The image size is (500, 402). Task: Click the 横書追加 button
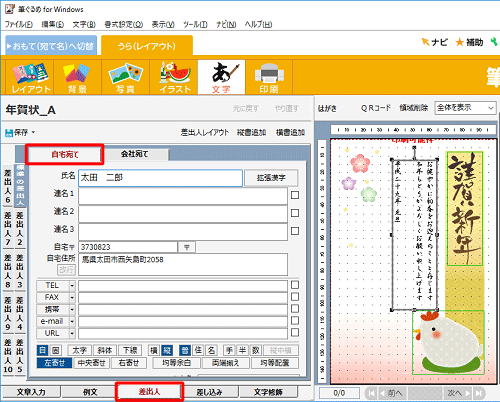click(x=290, y=133)
